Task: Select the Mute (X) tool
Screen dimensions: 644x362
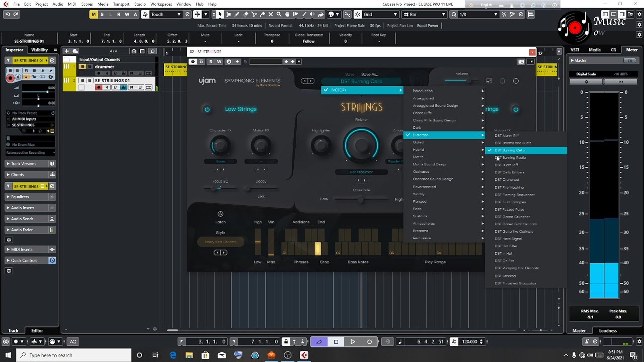Action: tap(271, 14)
